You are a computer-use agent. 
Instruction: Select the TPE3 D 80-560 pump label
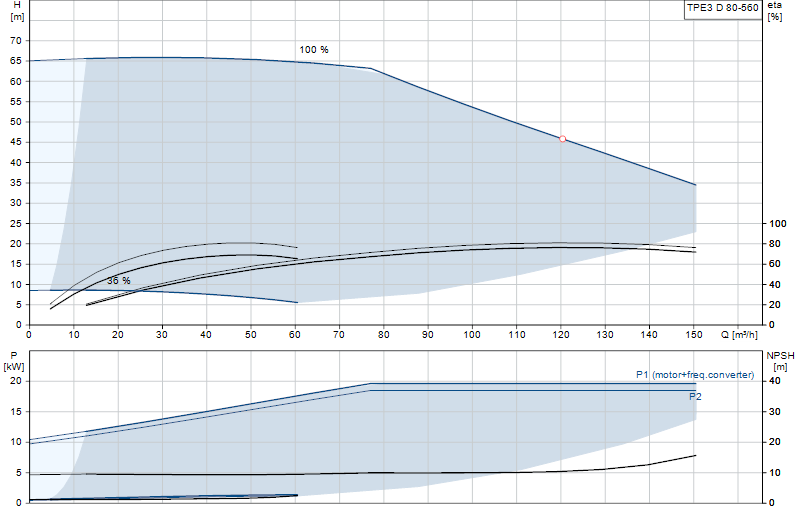(x=722, y=8)
